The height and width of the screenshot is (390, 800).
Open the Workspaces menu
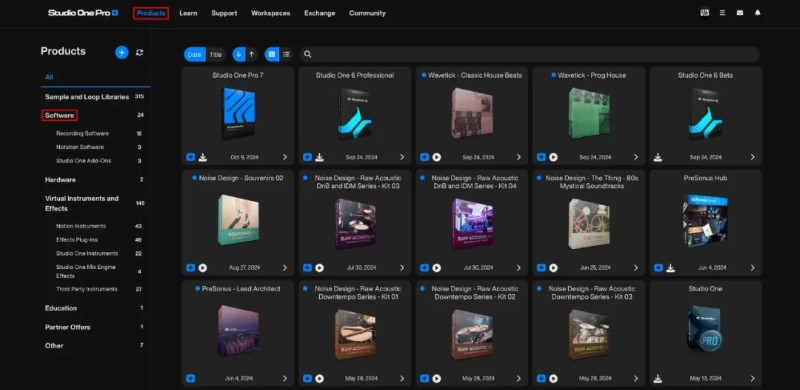pos(270,13)
